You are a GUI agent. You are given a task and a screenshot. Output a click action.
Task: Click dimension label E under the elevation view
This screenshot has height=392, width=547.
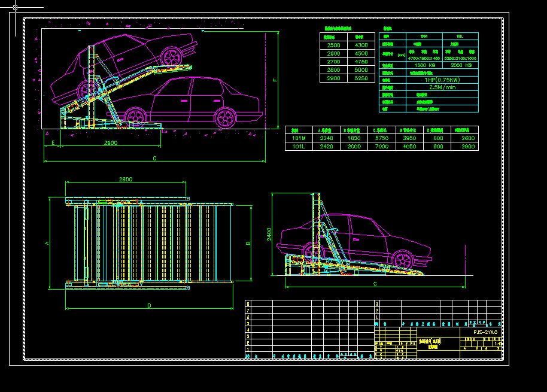53,143
